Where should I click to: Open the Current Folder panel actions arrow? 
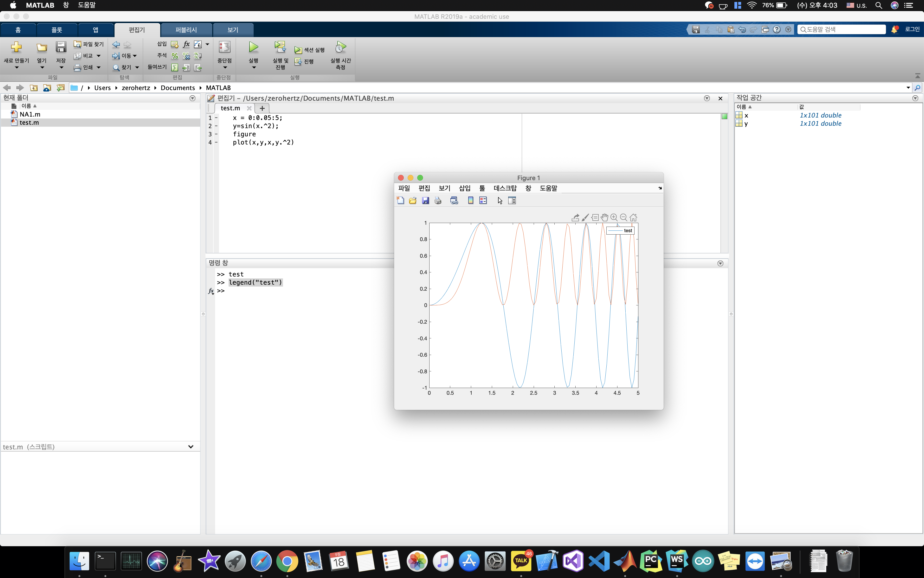(192, 98)
